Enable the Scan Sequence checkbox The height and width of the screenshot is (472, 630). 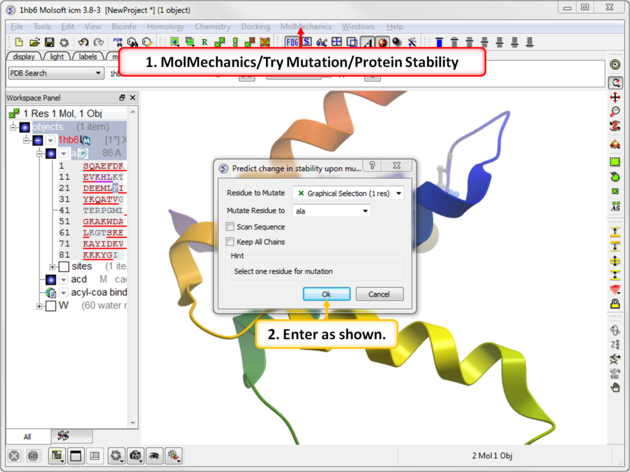231,227
